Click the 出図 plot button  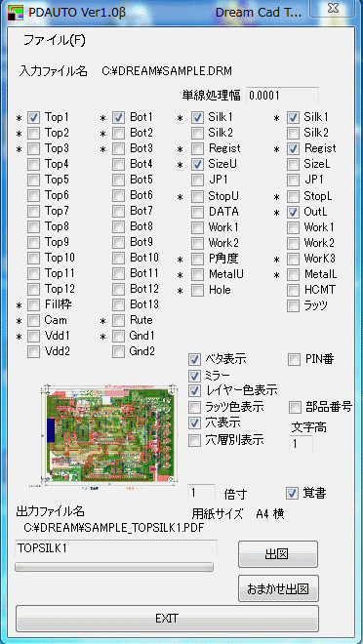point(278,554)
